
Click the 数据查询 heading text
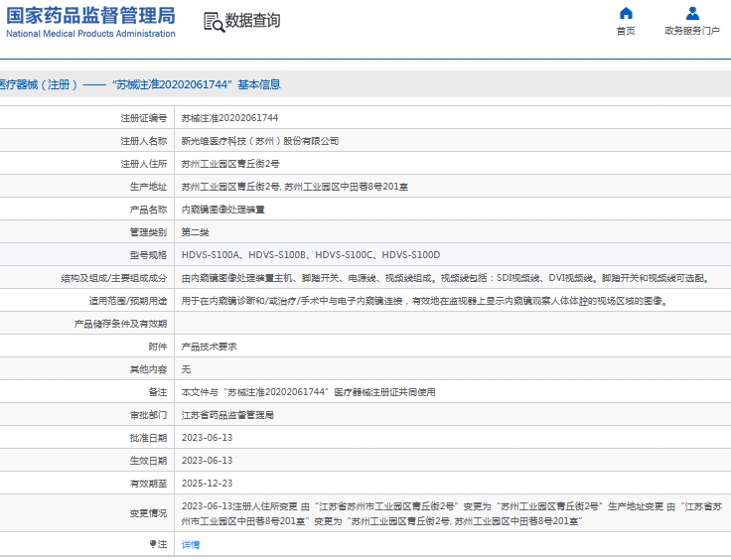[x=252, y=21]
